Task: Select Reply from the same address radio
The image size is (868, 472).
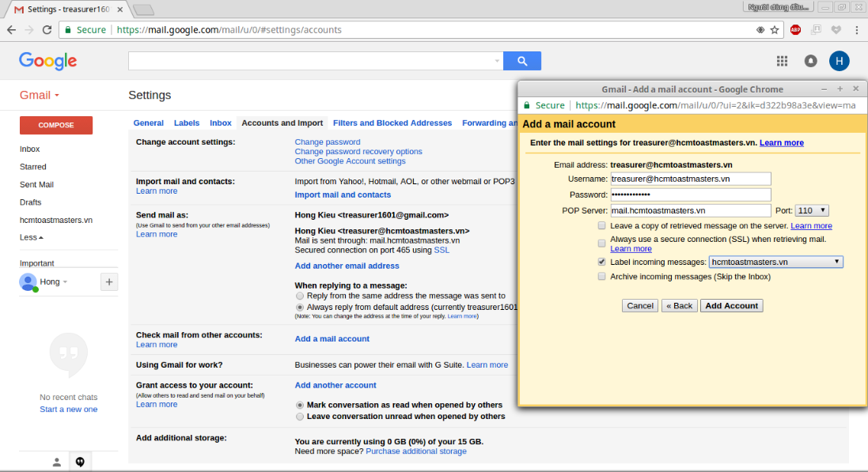Action: 300,296
